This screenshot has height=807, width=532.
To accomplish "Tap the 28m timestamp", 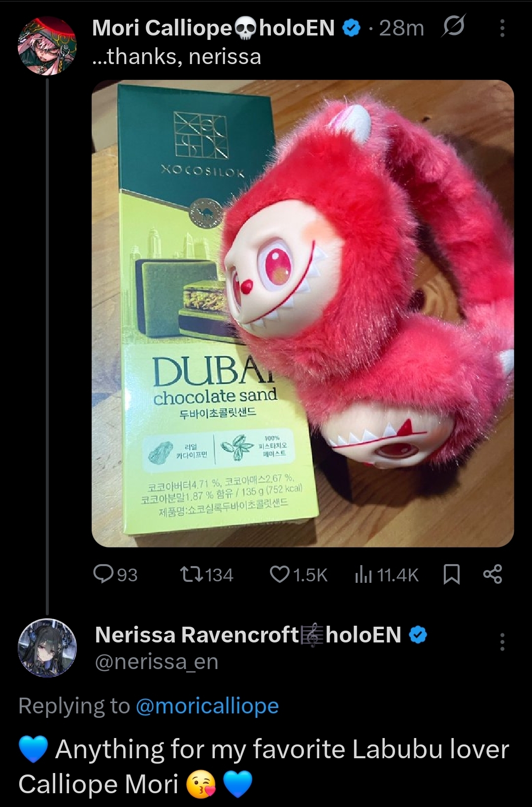I will [401, 28].
